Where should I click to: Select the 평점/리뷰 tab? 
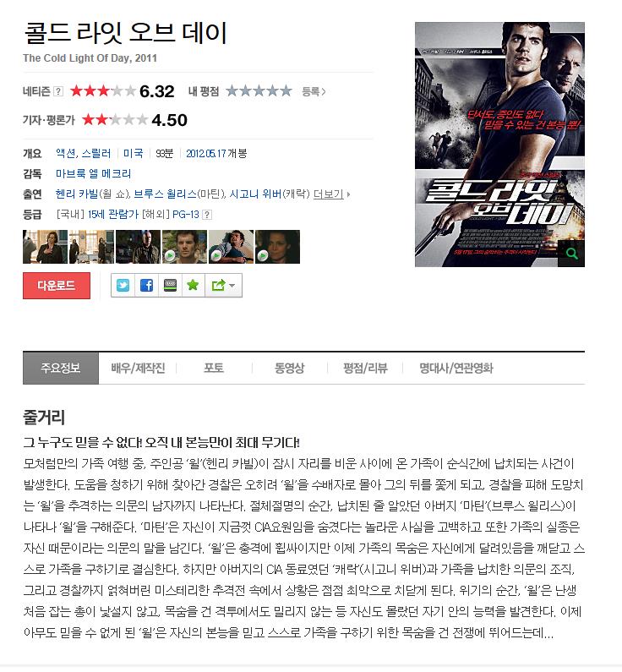pos(365,369)
